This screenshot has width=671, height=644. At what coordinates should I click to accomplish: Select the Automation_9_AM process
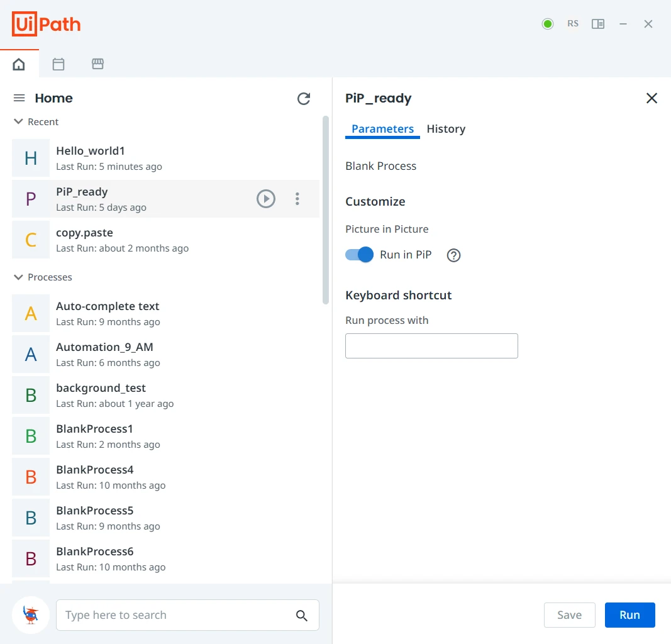point(165,354)
